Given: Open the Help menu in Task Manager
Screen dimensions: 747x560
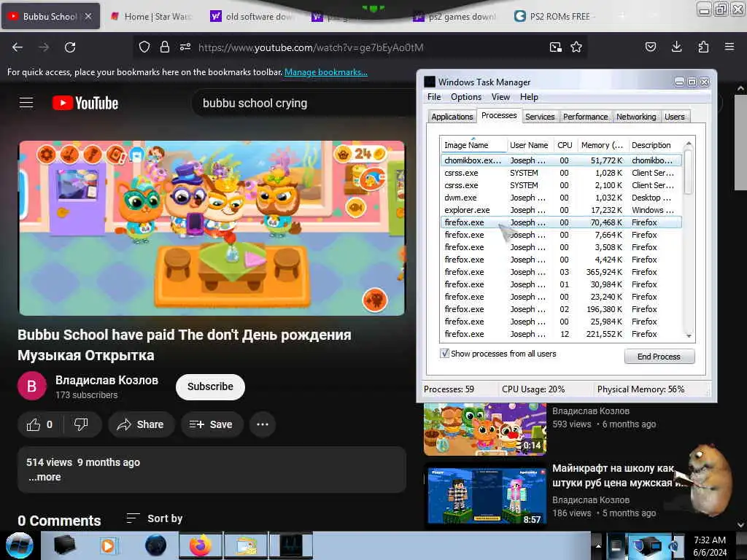Looking at the screenshot, I should (x=529, y=97).
